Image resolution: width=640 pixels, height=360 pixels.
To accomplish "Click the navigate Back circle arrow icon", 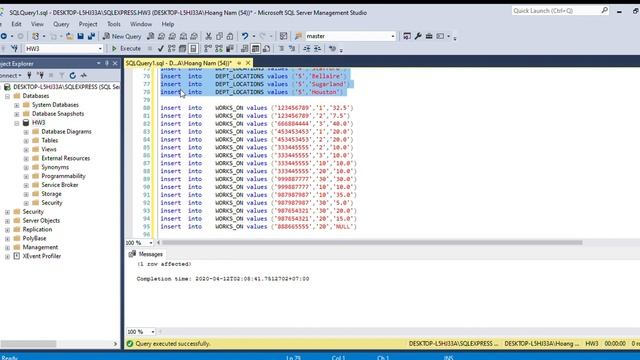I will (x=4, y=36).
